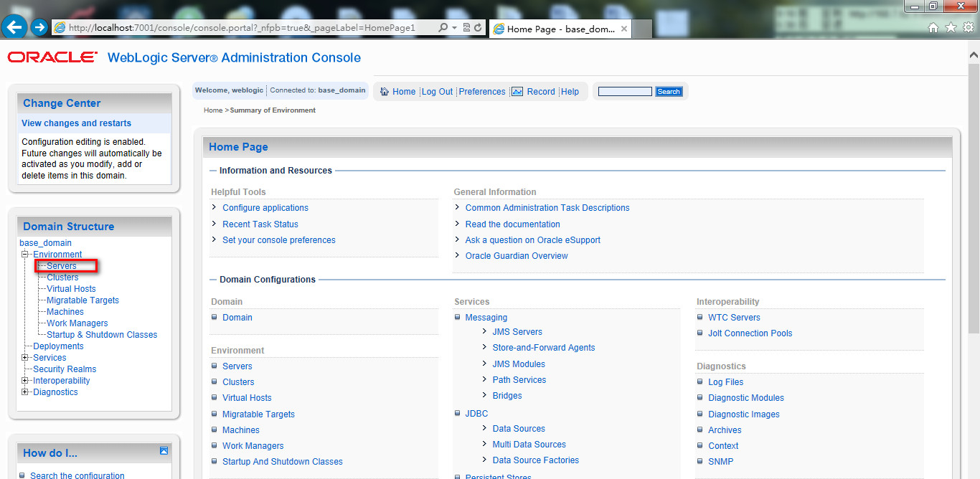The image size is (980, 479).
Task: Click bullet icon beside WTC Servers
Action: click(x=701, y=317)
